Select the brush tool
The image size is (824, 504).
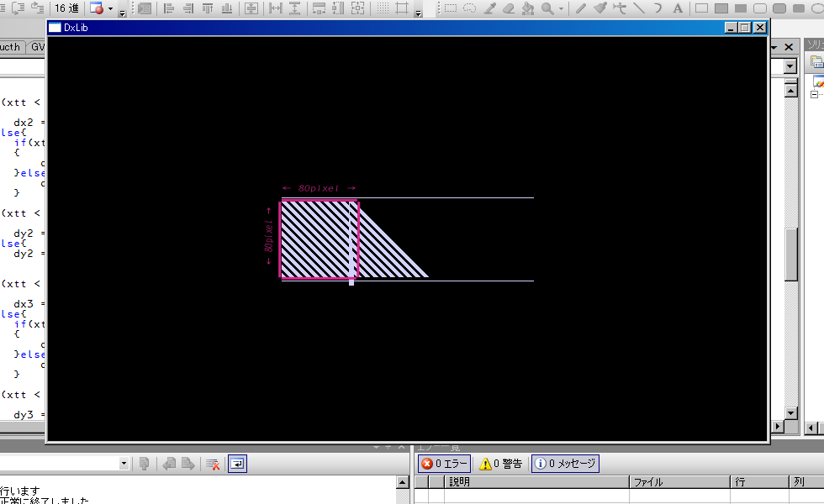click(600, 8)
